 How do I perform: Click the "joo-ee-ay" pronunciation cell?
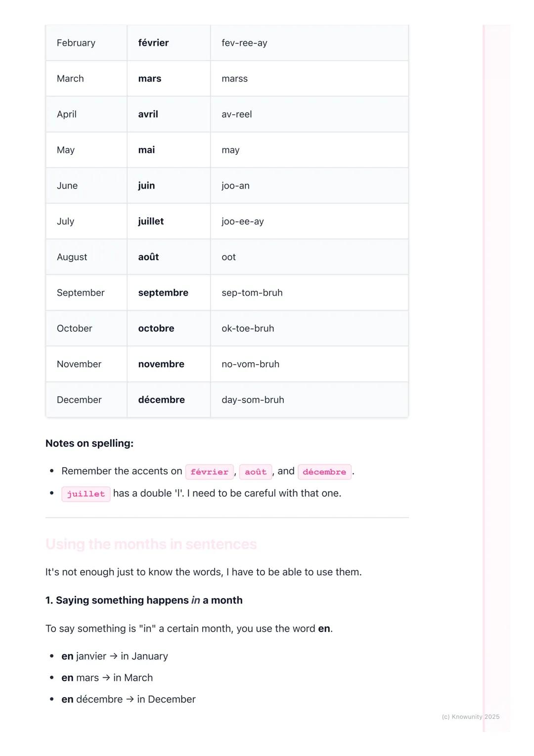click(243, 222)
